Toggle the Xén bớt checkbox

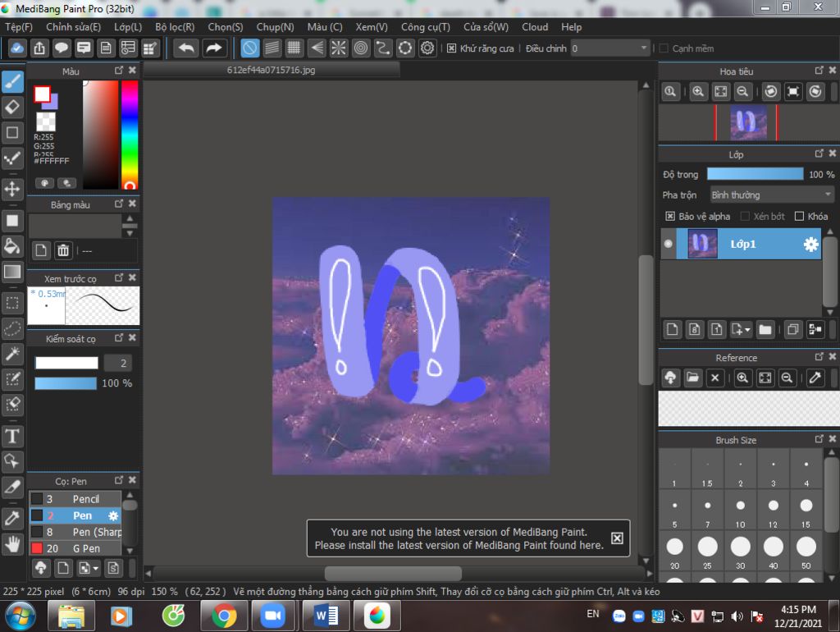(745, 216)
